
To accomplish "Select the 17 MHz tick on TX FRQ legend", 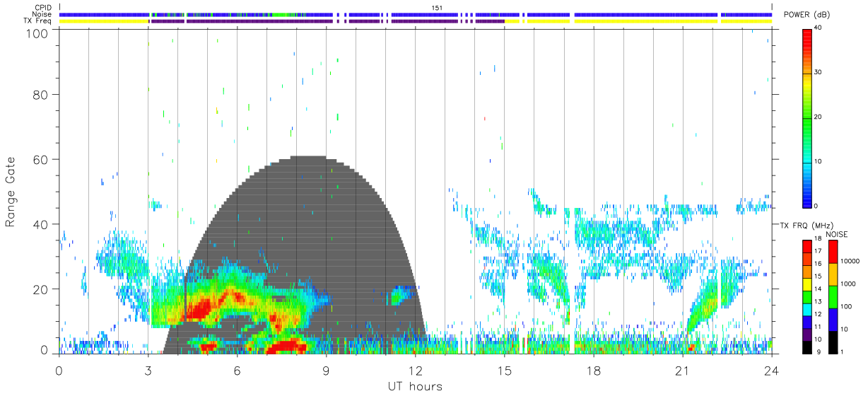I will tap(819, 251).
